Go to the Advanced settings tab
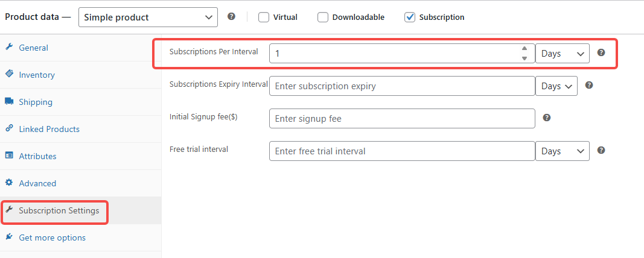The width and height of the screenshot is (644, 258). click(x=37, y=183)
